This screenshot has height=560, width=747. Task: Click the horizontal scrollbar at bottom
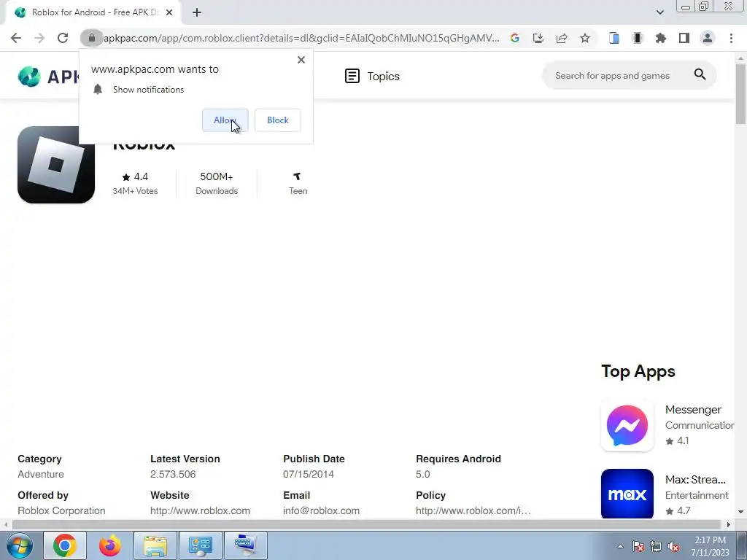[366, 524]
